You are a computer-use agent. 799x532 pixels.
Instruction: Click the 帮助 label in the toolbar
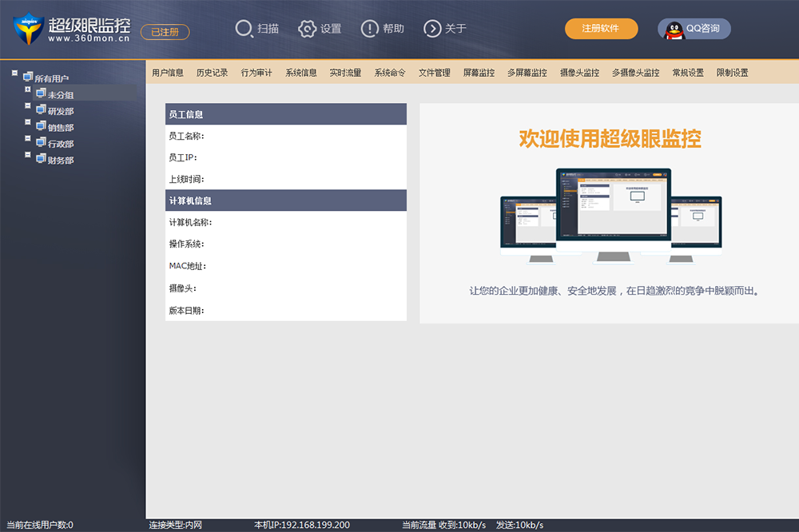point(393,29)
